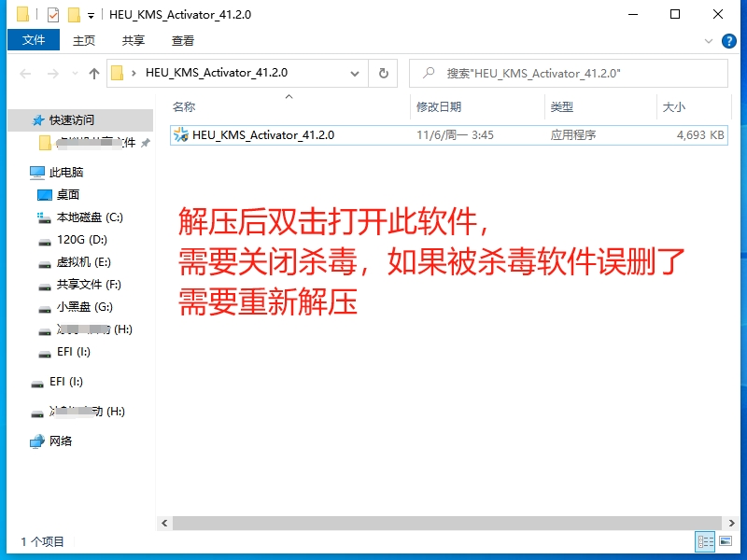Viewport: 747px width, 560px height.
Task: Sort by 大小 column header
Action: coord(673,106)
